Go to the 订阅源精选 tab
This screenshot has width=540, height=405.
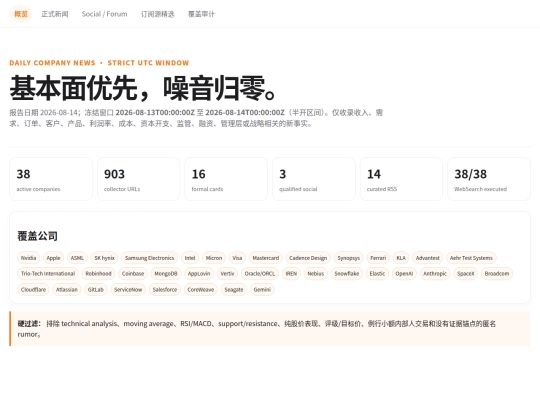157,14
